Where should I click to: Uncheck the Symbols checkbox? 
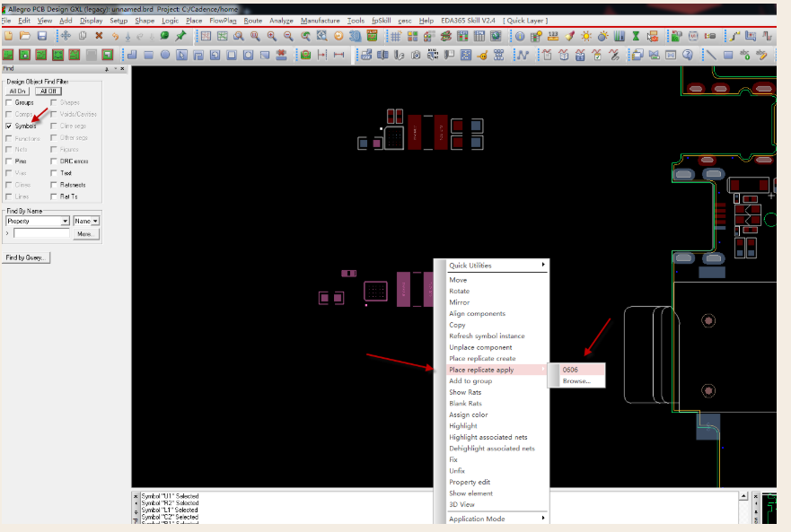(9, 126)
